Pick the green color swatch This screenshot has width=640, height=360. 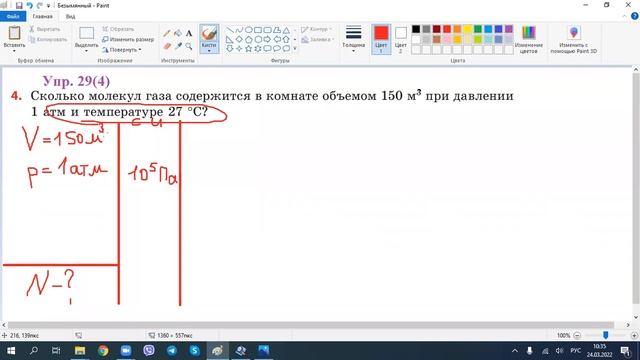[x=478, y=29]
